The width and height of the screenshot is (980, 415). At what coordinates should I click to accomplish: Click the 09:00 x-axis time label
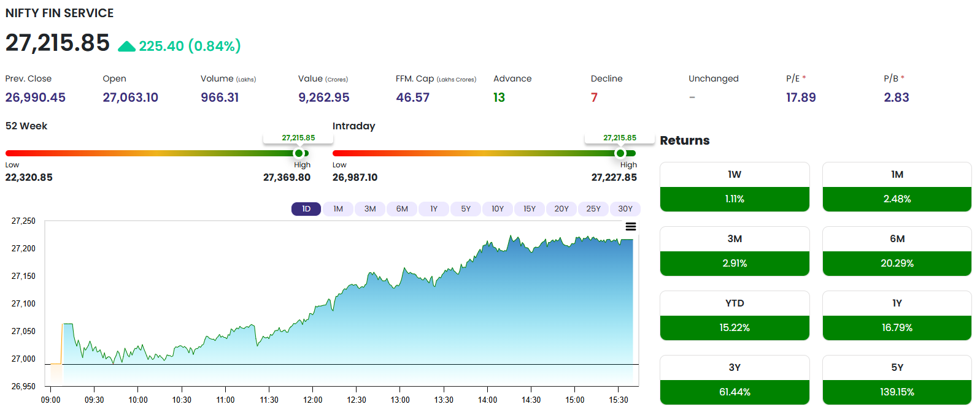click(50, 400)
